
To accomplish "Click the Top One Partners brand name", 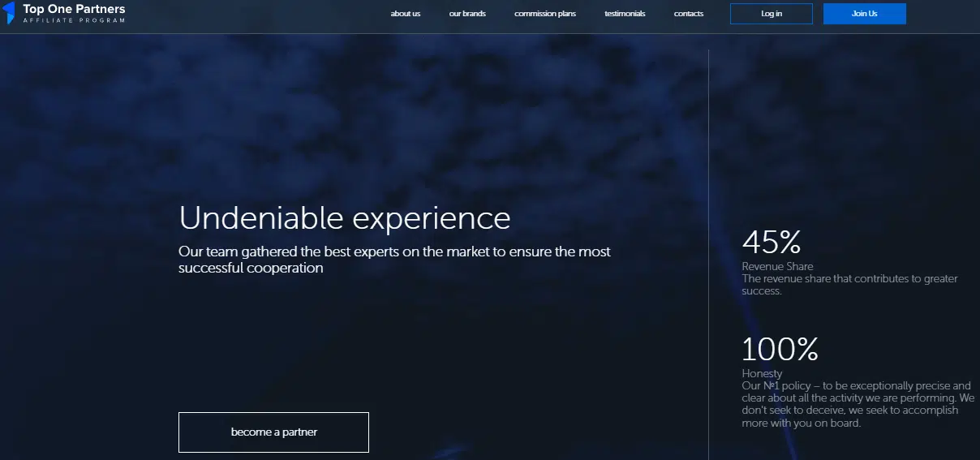I will tap(75, 9).
